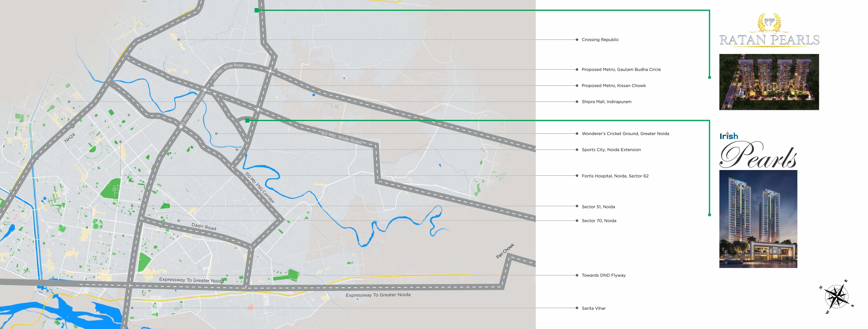
Task: Click the Pari Chowk label
Action: 505,251
